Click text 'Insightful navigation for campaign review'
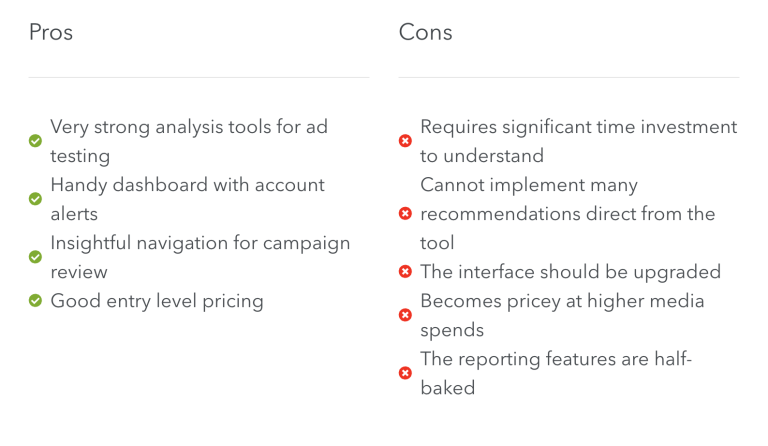768x446 pixels. [x=200, y=257]
